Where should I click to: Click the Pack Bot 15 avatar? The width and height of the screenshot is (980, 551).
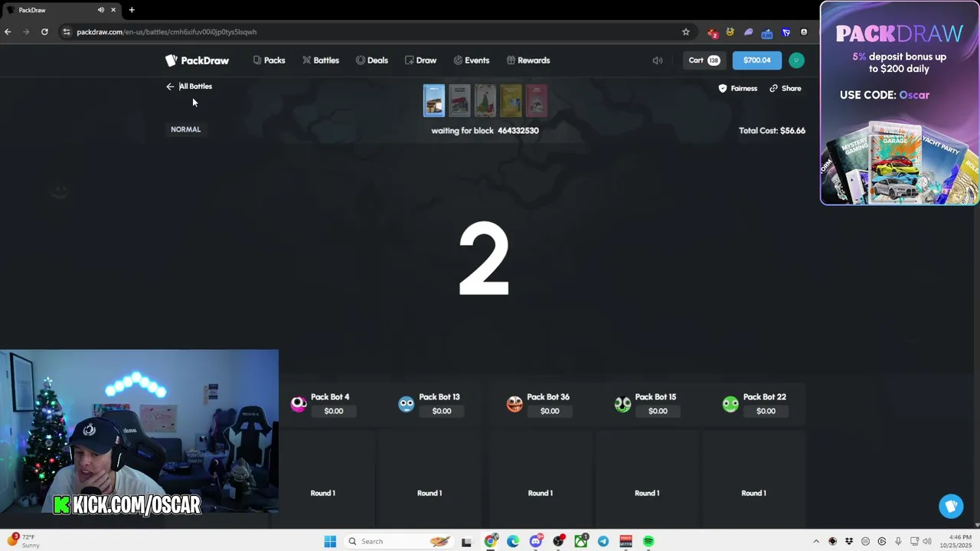pos(622,404)
